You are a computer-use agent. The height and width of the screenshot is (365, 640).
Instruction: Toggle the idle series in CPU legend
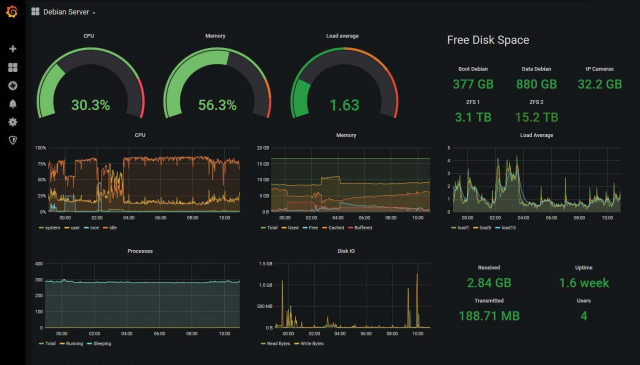[110, 228]
